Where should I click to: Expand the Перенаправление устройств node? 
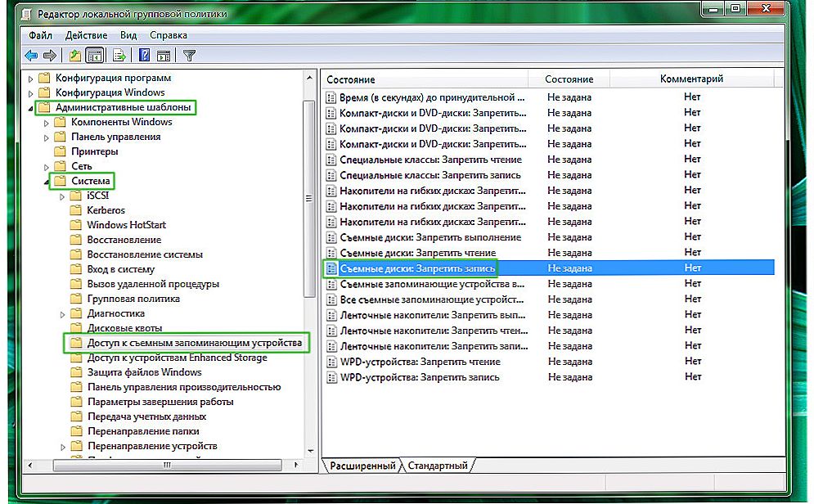[63, 447]
